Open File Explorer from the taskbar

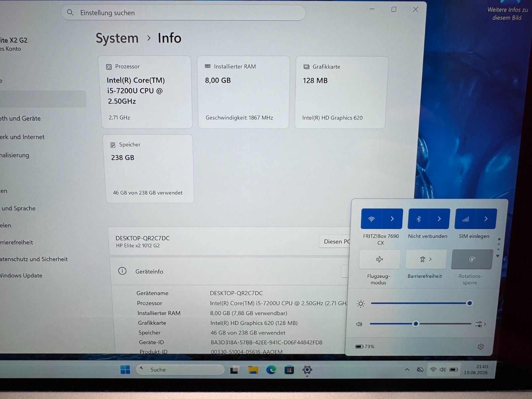[253, 370]
